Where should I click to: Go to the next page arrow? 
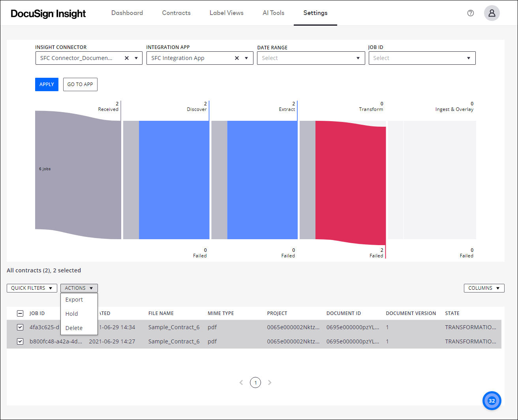click(270, 382)
